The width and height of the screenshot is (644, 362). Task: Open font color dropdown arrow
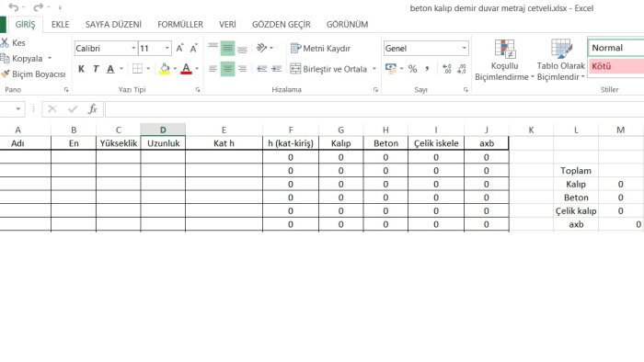pos(197,69)
